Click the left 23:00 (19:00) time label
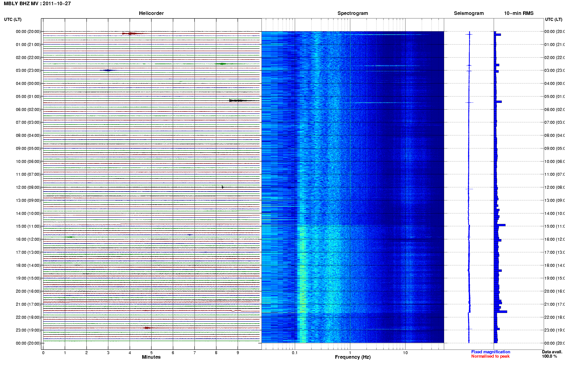Image resolution: width=588 pixels, height=368 pixels. point(28,330)
